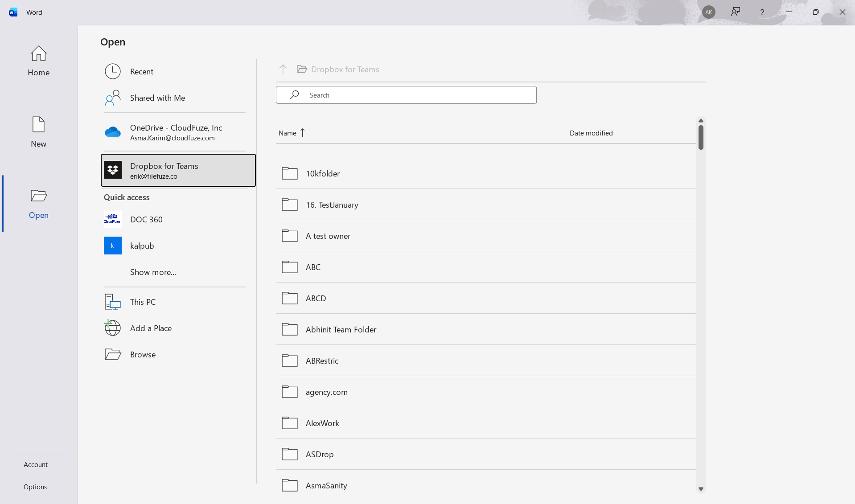Go to the Account page

[x=35, y=464]
